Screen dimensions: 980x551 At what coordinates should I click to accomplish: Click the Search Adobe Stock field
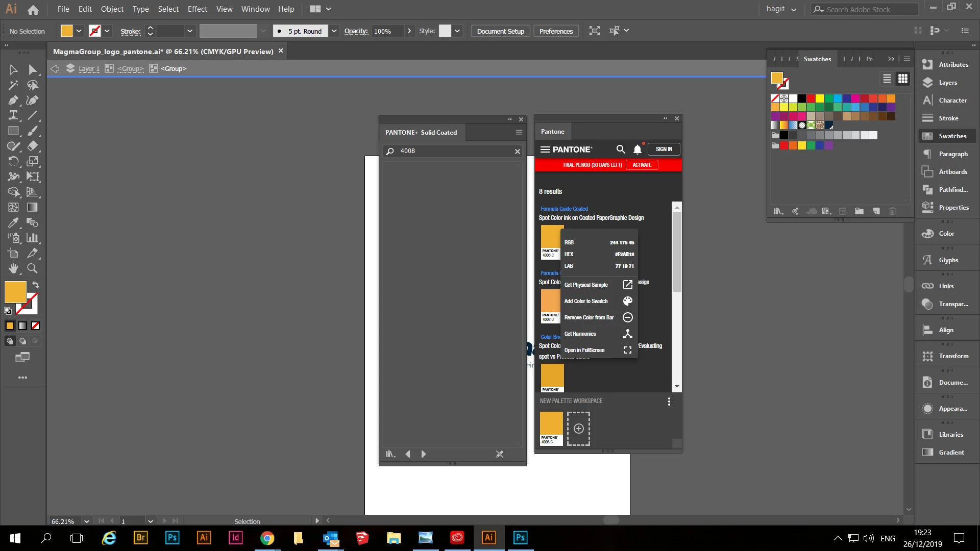(x=865, y=9)
